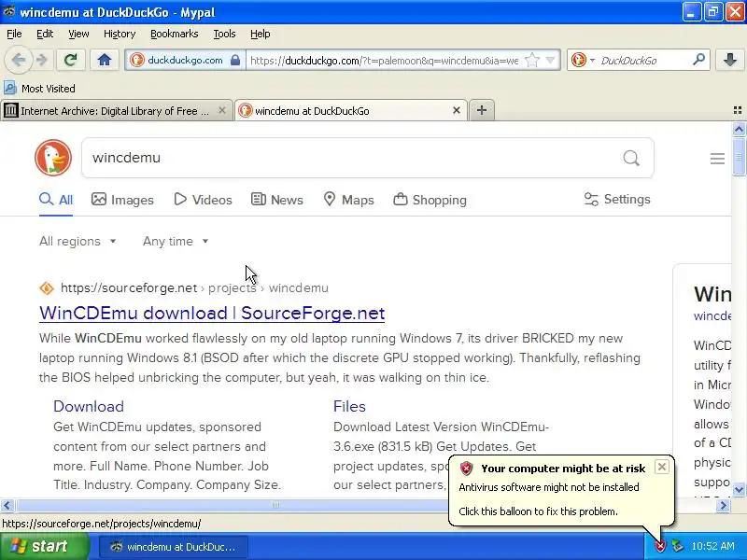Click the red security shield tray icon
This screenshot has width=747, height=560.
[x=660, y=546]
